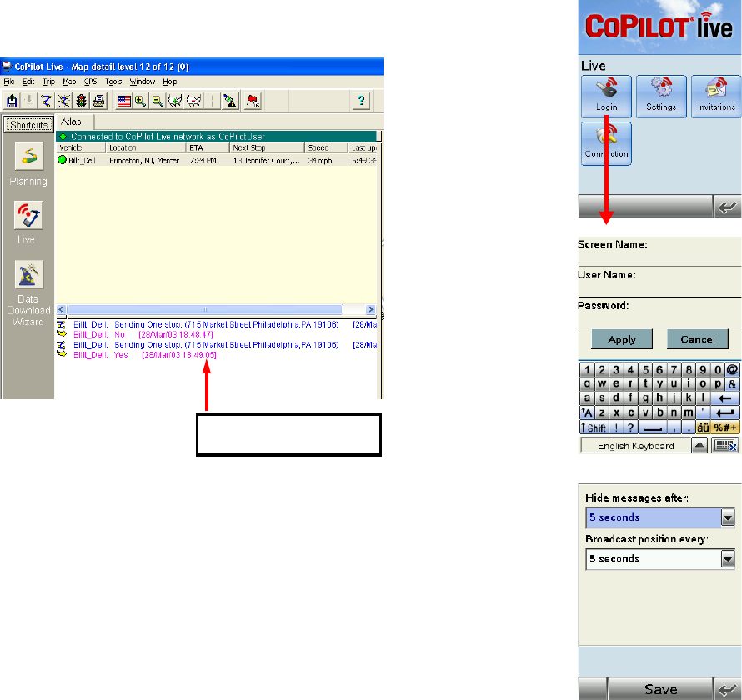The height and width of the screenshot is (700, 742).
Task: Click the route stops toolbar icon
Action: (46, 101)
